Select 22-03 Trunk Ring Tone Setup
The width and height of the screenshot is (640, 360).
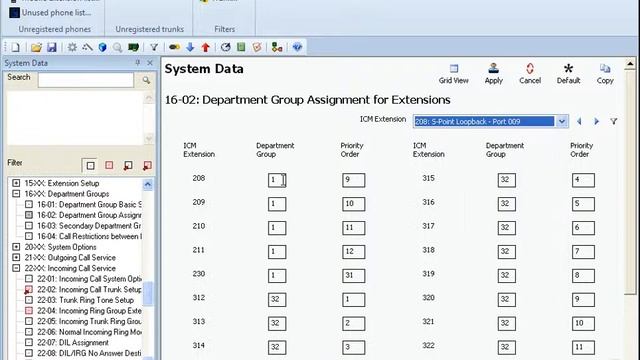point(86,300)
